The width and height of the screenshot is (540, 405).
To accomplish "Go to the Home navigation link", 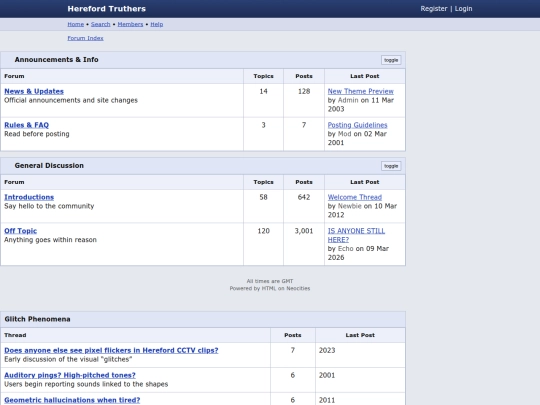I will [75, 24].
